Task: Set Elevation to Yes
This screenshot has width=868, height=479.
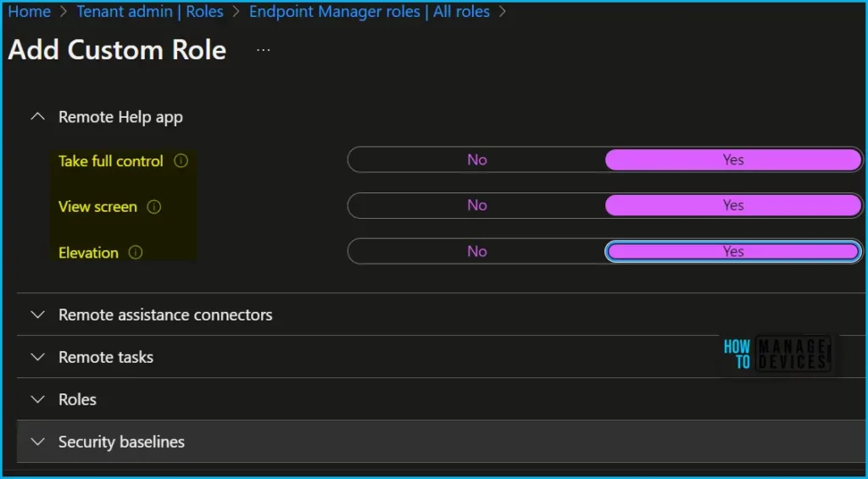Action: (x=733, y=251)
